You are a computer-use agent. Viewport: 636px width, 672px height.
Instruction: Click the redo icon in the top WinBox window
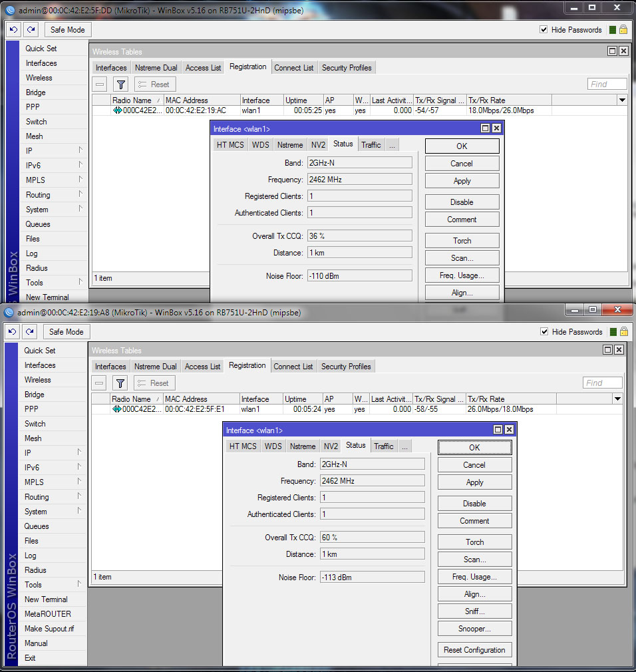tap(31, 29)
